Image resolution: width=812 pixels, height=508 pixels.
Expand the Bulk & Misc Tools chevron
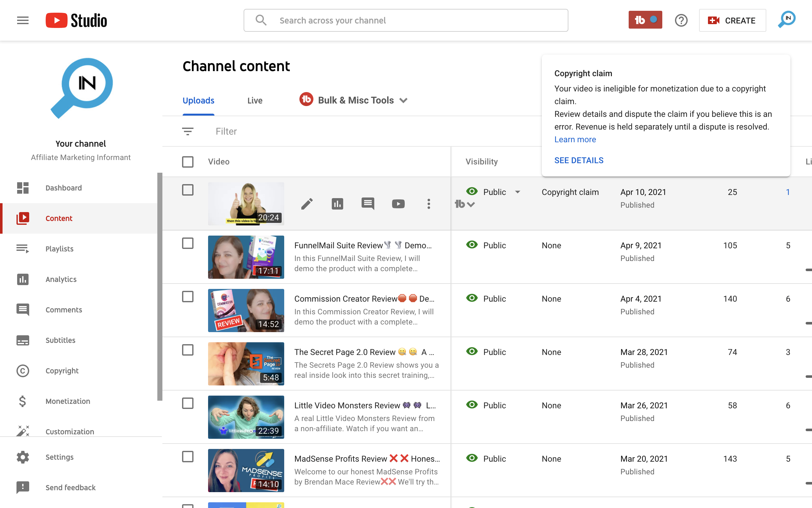(403, 100)
